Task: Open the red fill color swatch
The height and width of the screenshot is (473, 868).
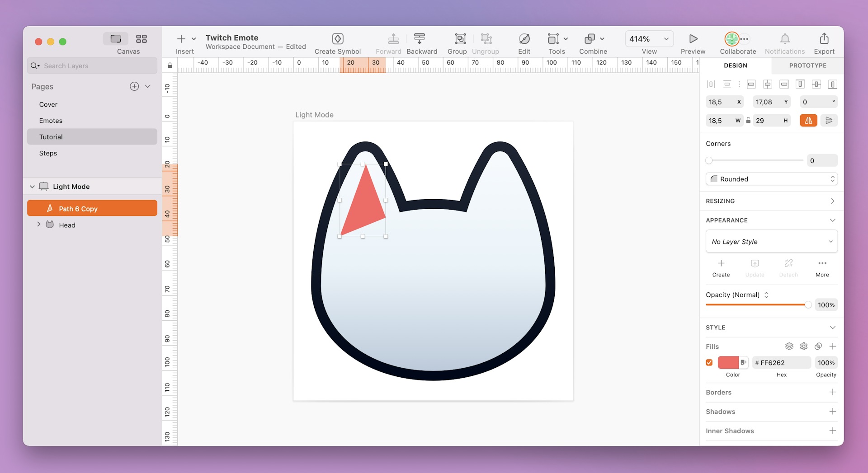Action: click(729, 362)
